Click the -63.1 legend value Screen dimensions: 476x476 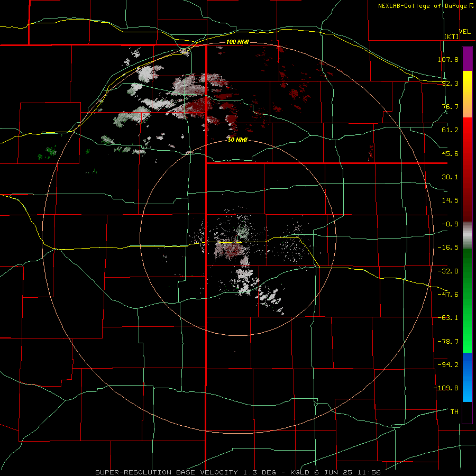[448, 318]
